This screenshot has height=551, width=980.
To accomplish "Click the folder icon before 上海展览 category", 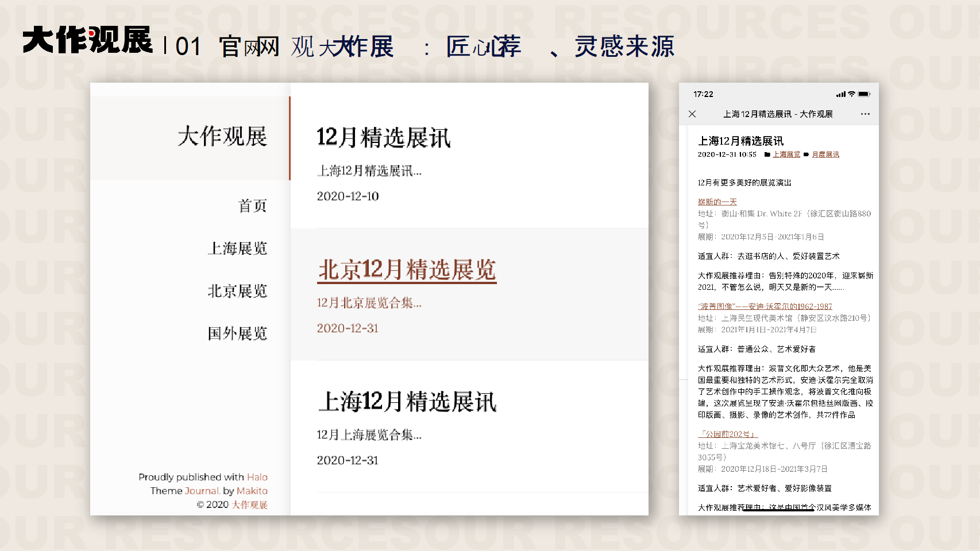I will pyautogui.click(x=767, y=154).
